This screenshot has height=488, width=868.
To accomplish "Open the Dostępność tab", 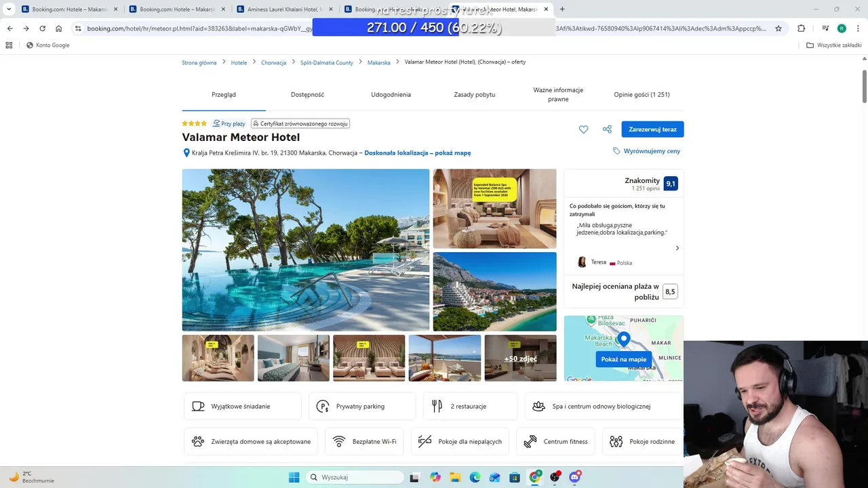I will (307, 95).
